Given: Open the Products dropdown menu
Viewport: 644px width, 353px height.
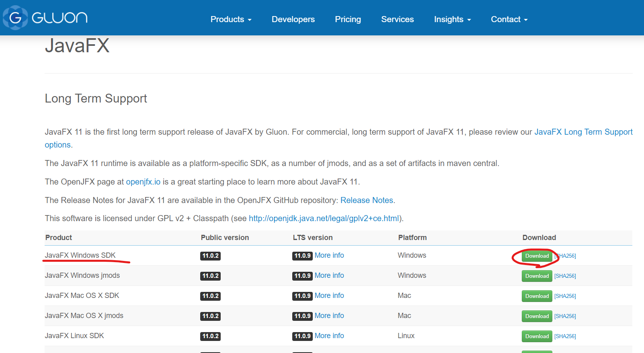Looking at the screenshot, I should click(231, 19).
